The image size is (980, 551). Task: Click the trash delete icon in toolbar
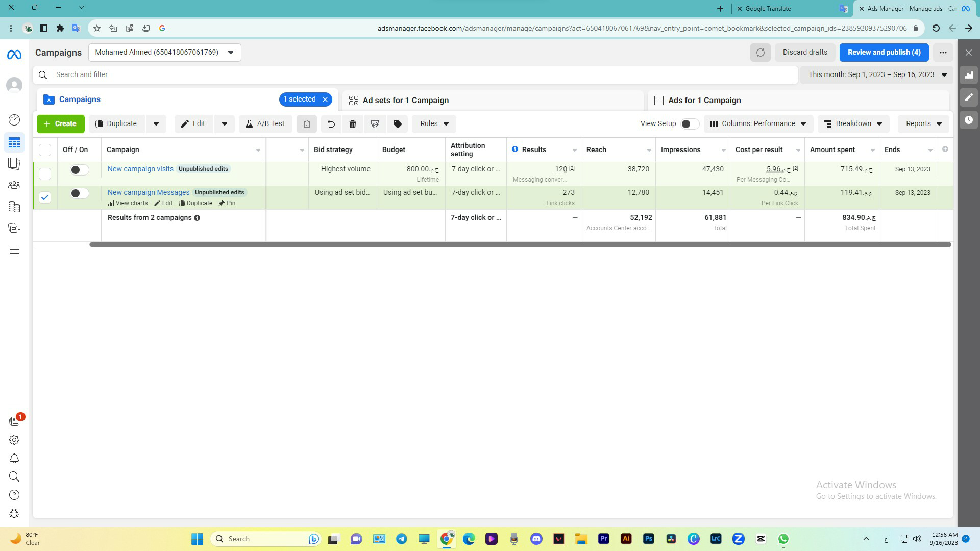(x=353, y=124)
